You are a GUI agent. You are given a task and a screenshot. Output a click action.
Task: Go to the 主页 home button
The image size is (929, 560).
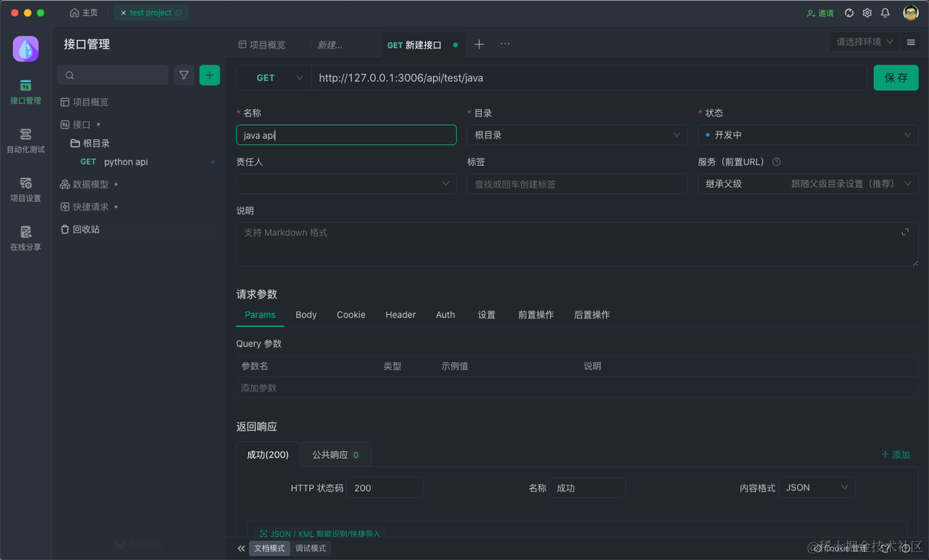(84, 13)
